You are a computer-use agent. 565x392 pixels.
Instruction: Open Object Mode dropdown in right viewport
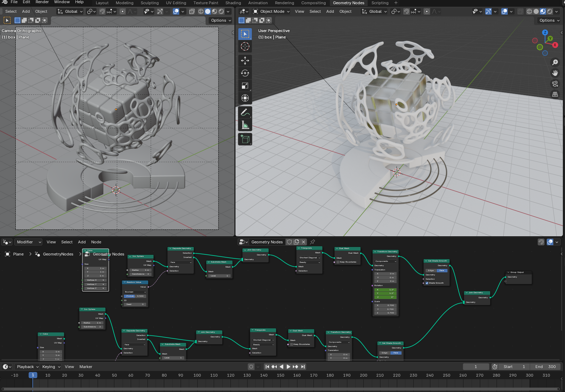point(271,11)
